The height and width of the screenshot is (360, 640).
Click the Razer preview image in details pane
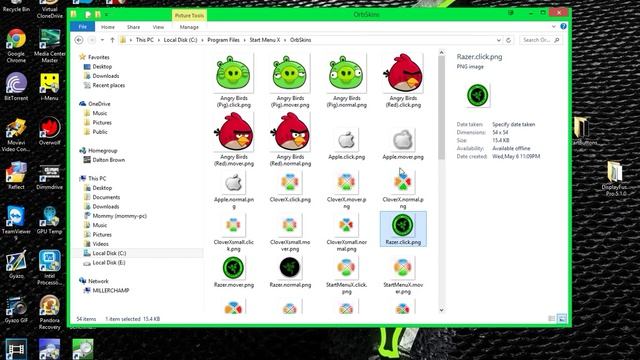click(477, 95)
